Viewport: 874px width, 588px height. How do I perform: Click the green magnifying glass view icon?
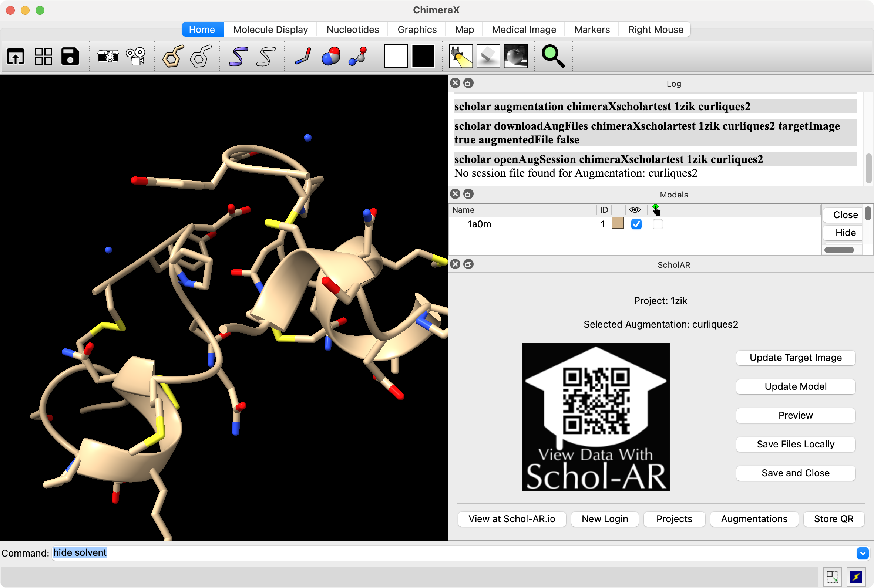click(x=553, y=57)
